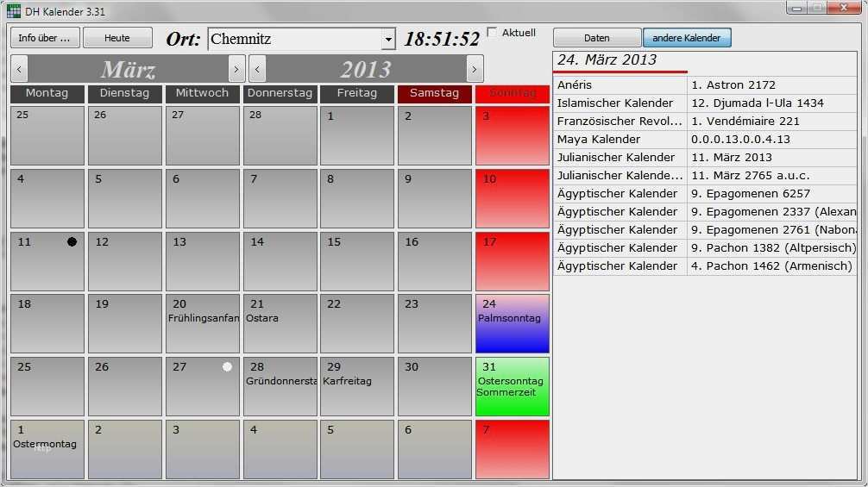Advance to next year after 2013
The image size is (868, 487).
coord(474,69)
